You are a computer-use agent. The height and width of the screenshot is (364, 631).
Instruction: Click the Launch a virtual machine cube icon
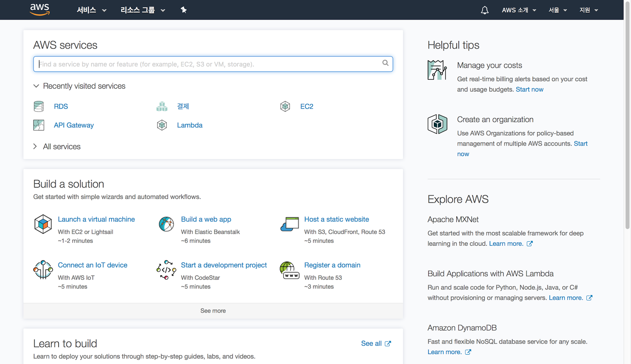(43, 224)
